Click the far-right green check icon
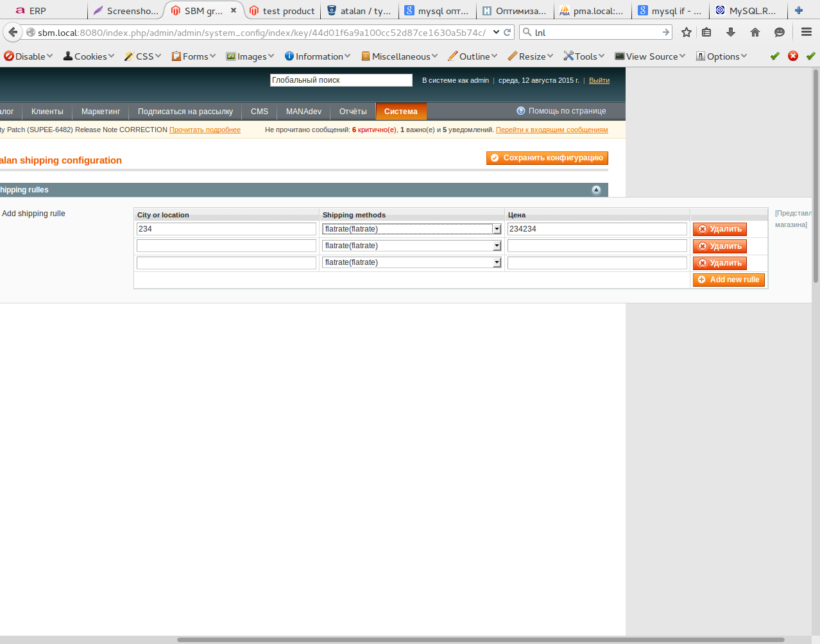Viewport: 820px width, 644px height. coord(811,56)
